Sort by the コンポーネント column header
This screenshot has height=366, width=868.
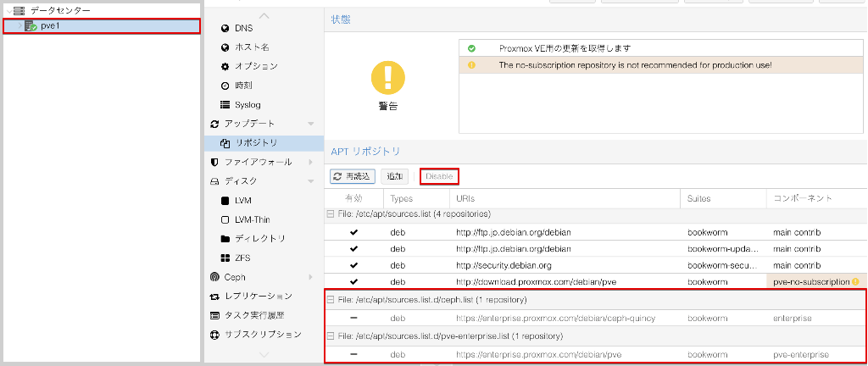pos(817,198)
